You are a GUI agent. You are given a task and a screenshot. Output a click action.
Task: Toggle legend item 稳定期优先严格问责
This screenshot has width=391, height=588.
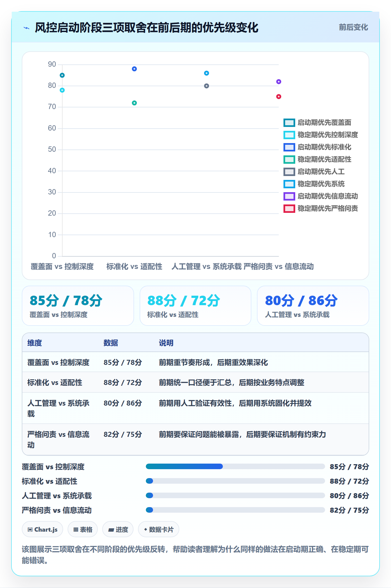(321, 208)
